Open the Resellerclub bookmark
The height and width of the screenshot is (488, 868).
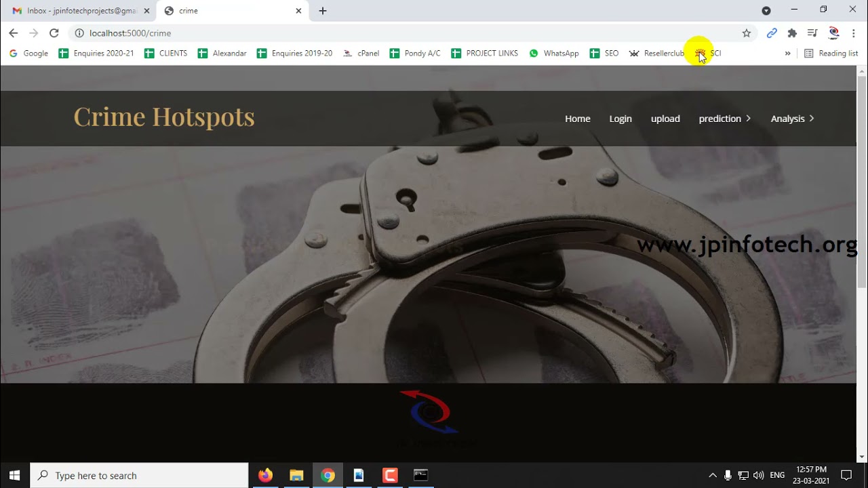(x=657, y=54)
